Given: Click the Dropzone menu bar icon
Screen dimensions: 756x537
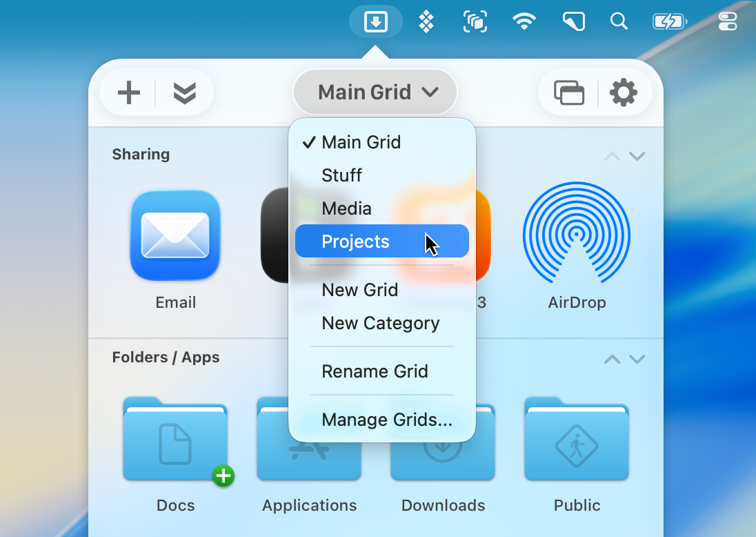Looking at the screenshot, I should [375, 22].
